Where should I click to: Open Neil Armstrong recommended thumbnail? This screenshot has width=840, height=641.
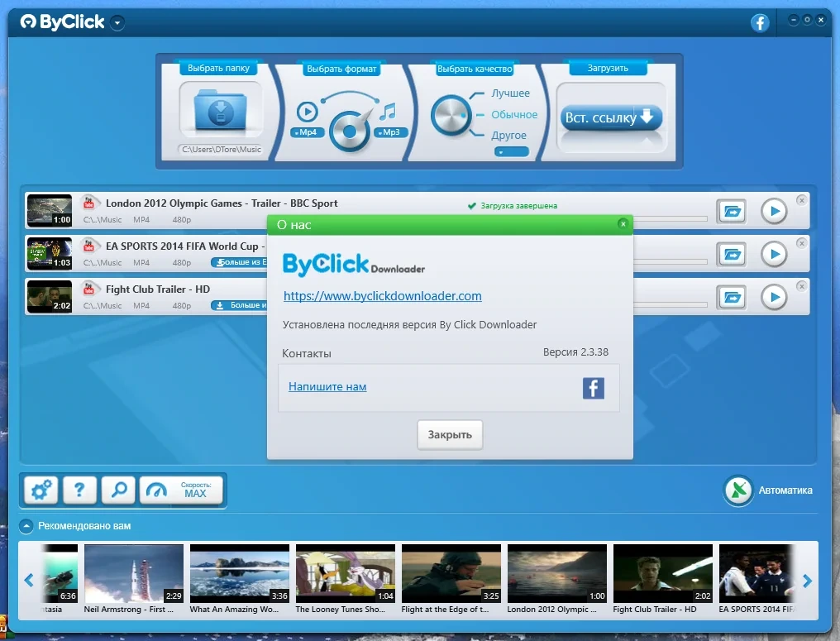134,573
